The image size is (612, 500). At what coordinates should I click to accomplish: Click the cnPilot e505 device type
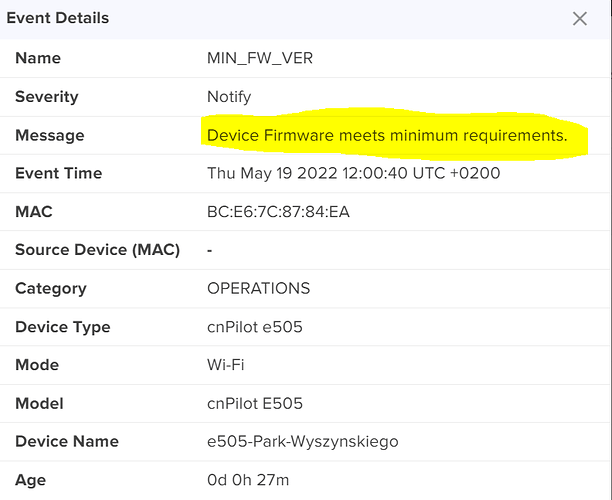[255, 327]
